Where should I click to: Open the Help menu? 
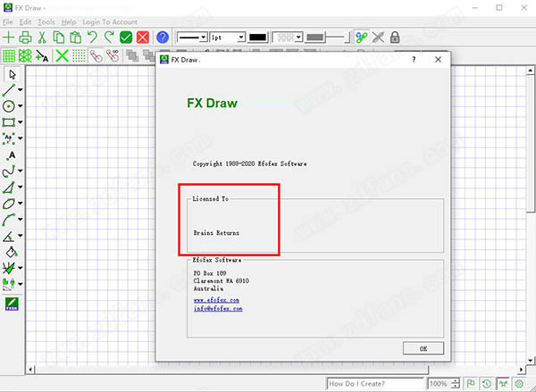pos(69,21)
